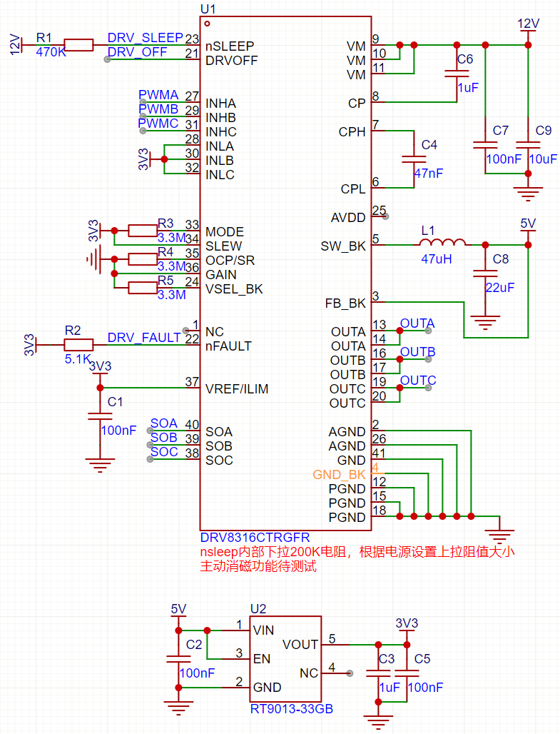The width and height of the screenshot is (560, 734).
Task: Click FB_BK pin name
Action: pos(345,303)
